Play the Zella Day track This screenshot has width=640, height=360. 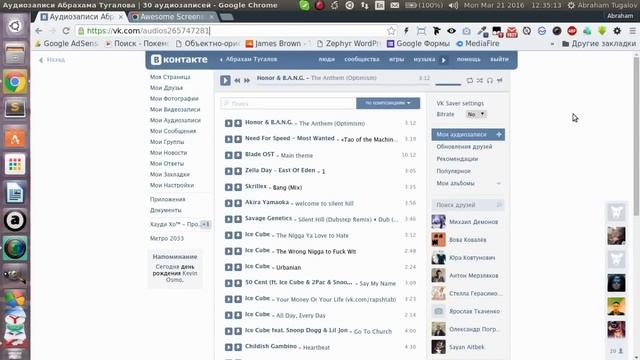[x=228, y=171]
